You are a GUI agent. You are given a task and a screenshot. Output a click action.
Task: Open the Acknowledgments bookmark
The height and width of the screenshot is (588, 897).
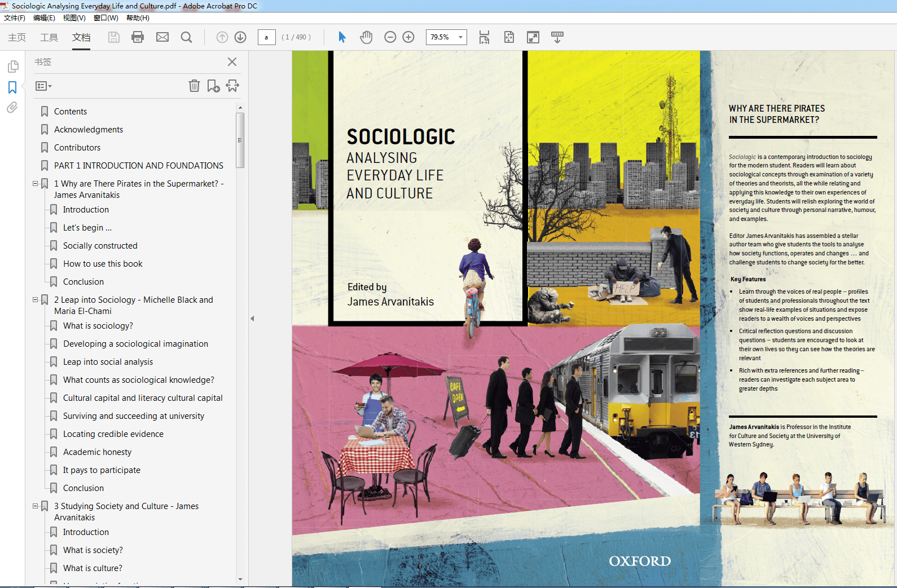[x=89, y=130]
